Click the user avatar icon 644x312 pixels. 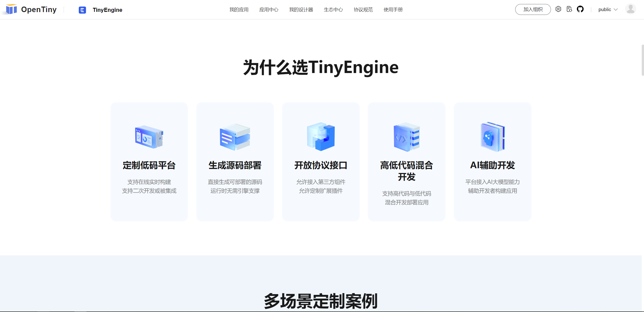630,9
